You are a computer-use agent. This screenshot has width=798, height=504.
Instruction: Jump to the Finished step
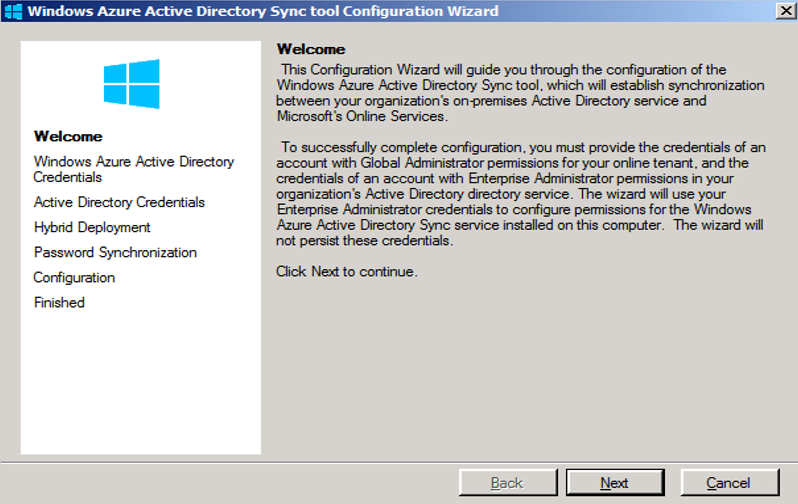point(59,302)
